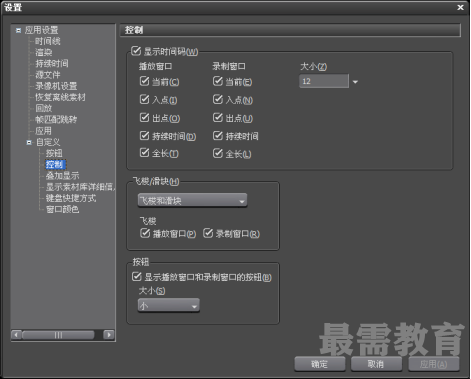The width and height of the screenshot is (471, 379).
Task: Toggle 全长(T) checkbox
Action: [144, 153]
